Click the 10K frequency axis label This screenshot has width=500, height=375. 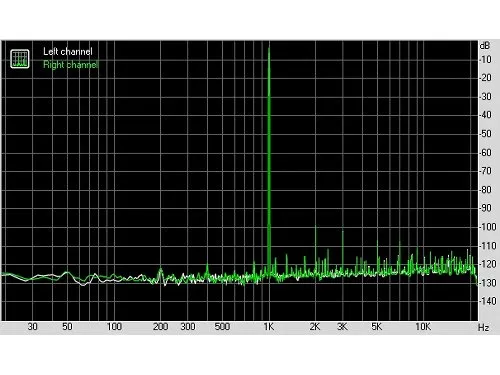pos(423,327)
